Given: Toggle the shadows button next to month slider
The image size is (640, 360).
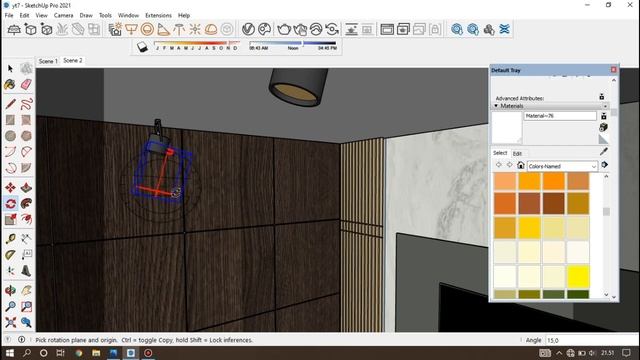Looking at the screenshot, I should [x=142, y=47].
